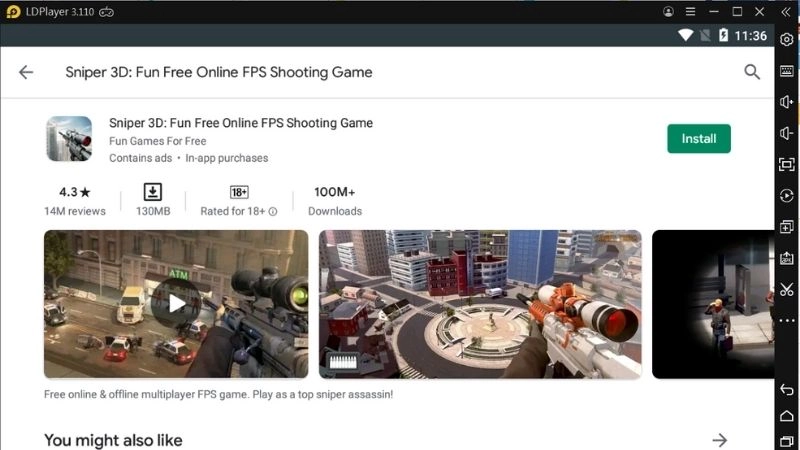The width and height of the screenshot is (800, 450).
Task: Increase volume in LDPlayer sidebar
Action: [x=787, y=102]
